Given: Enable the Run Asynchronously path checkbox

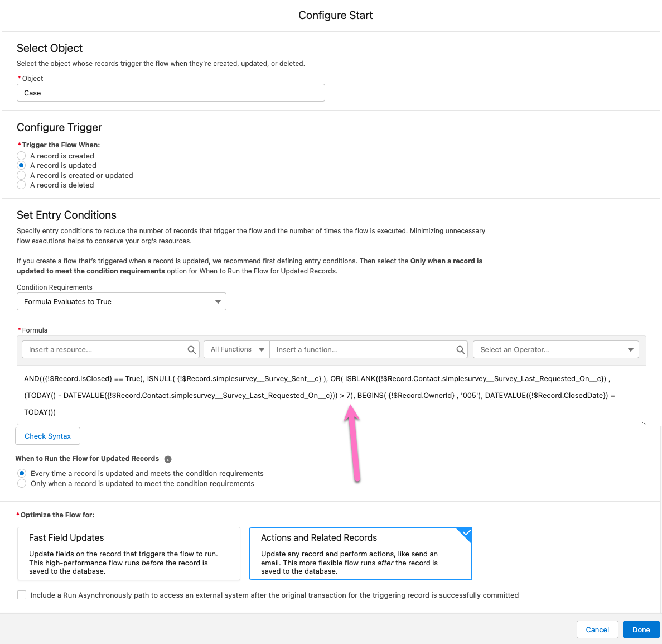Looking at the screenshot, I should pyautogui.click(x=22, y=595).
